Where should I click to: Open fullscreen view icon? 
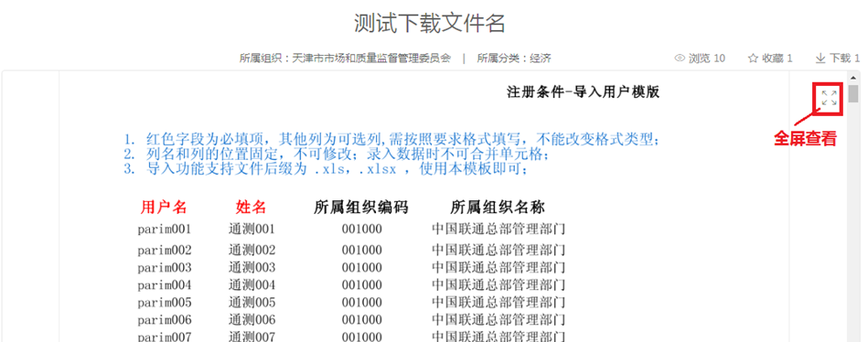pos(830,99)
